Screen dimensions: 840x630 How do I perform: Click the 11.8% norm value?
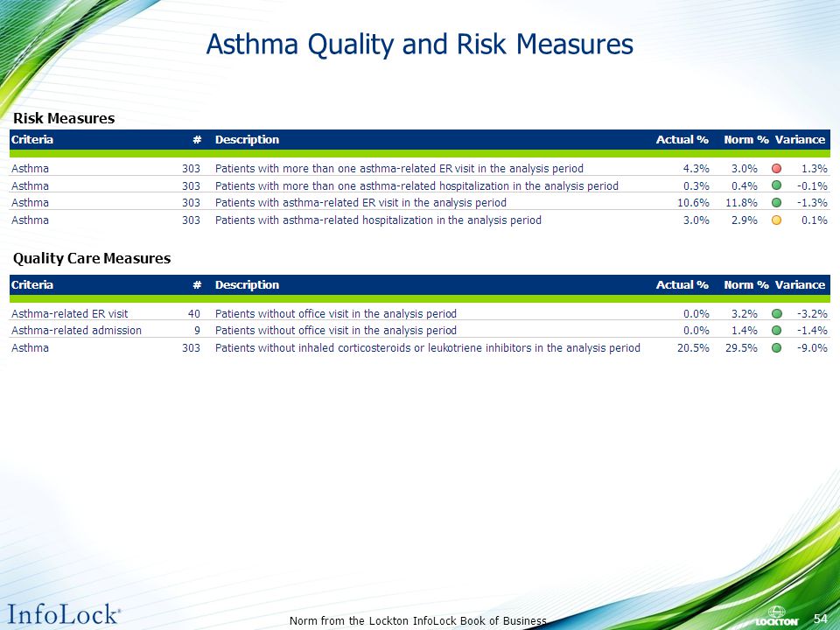(741, 202)
